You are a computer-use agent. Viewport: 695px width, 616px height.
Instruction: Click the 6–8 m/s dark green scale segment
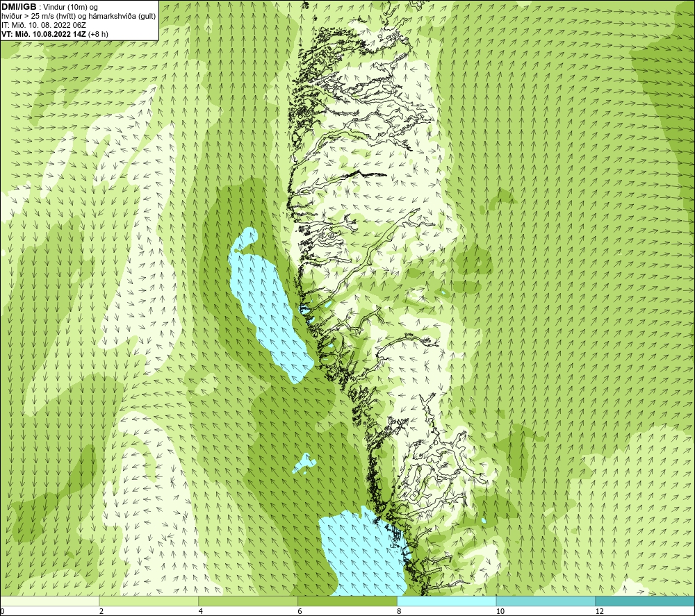347,601
